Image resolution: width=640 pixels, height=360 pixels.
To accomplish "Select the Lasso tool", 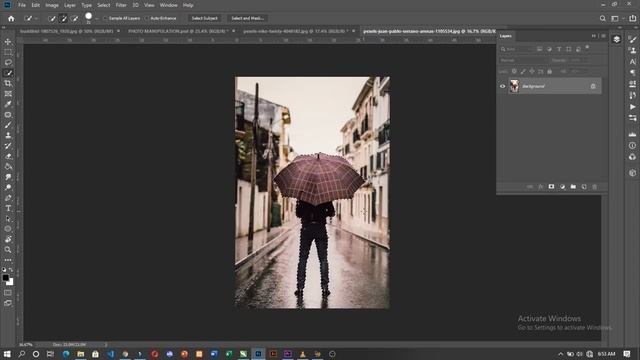I will 8,62.
